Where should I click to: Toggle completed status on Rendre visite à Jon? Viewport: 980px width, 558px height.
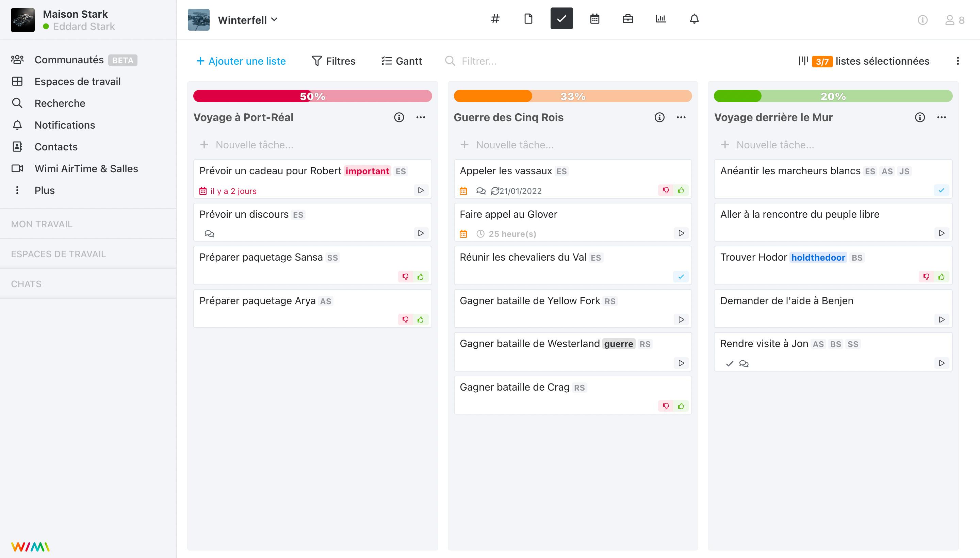coord(730,363)
